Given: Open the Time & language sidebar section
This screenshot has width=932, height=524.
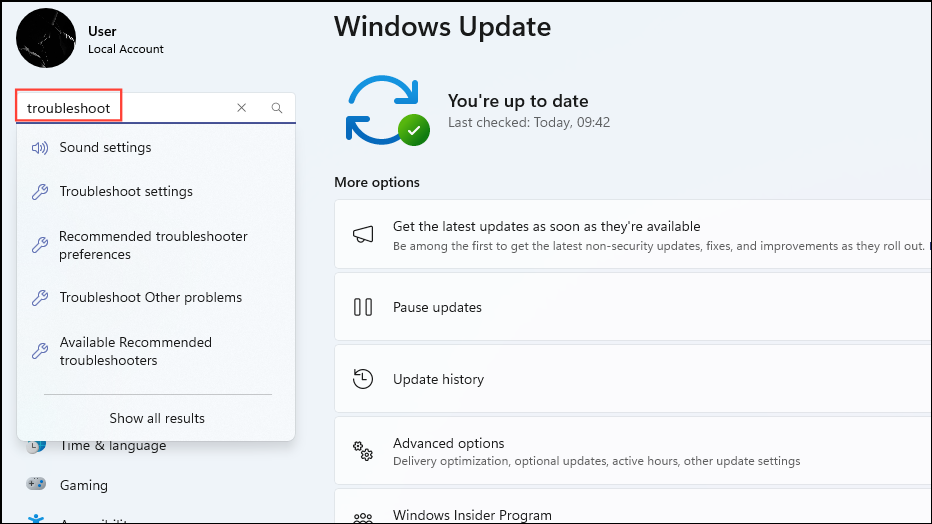Looking at the screenshot, I should tap(113, 446).
